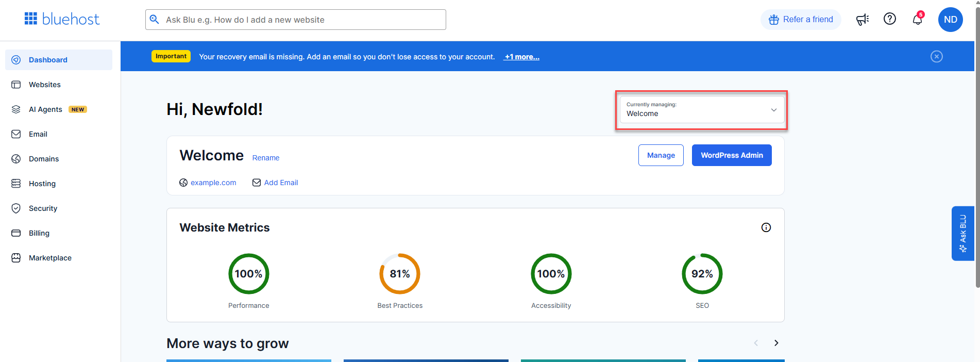Image resolution: width=980 pixels, height=362 pixels.
Task: Click the Website Metrics info icon
Action: coord(766,227)
